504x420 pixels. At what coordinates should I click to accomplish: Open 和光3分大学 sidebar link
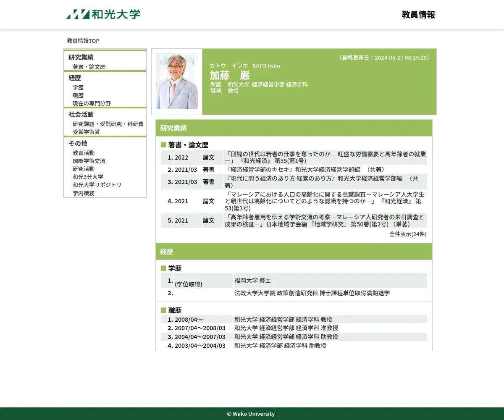(88, 177)
